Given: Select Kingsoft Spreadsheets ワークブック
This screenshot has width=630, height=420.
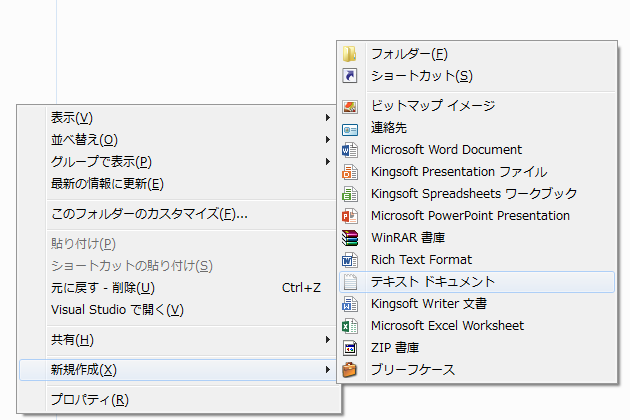Looking at the screenshot, I should click(x=477, y=194).
